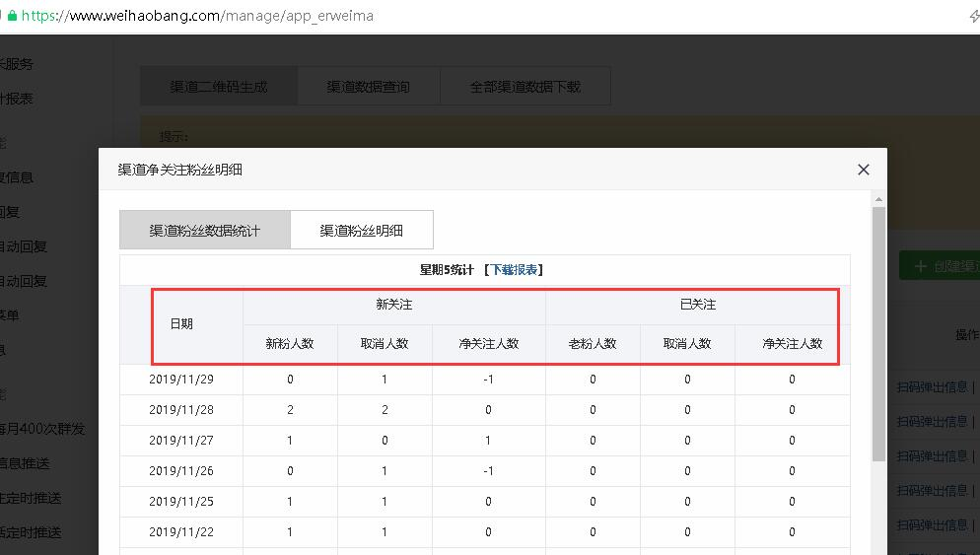
Task: Click the 下载报表 link
Action: (x=514, y=270)
